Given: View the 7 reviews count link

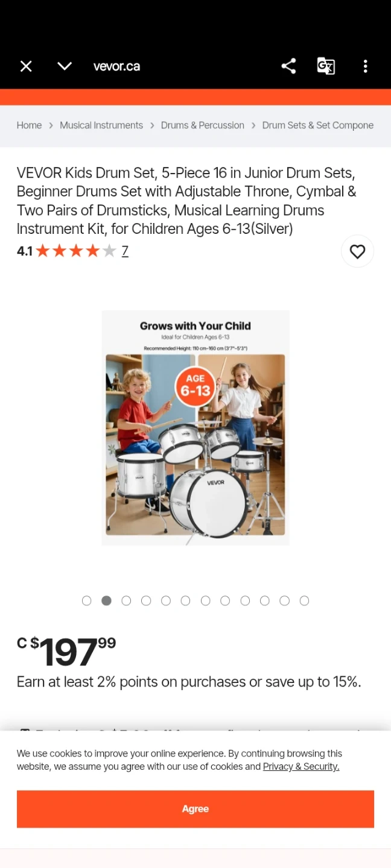Looking at the screenshot, I should point(125,251).
